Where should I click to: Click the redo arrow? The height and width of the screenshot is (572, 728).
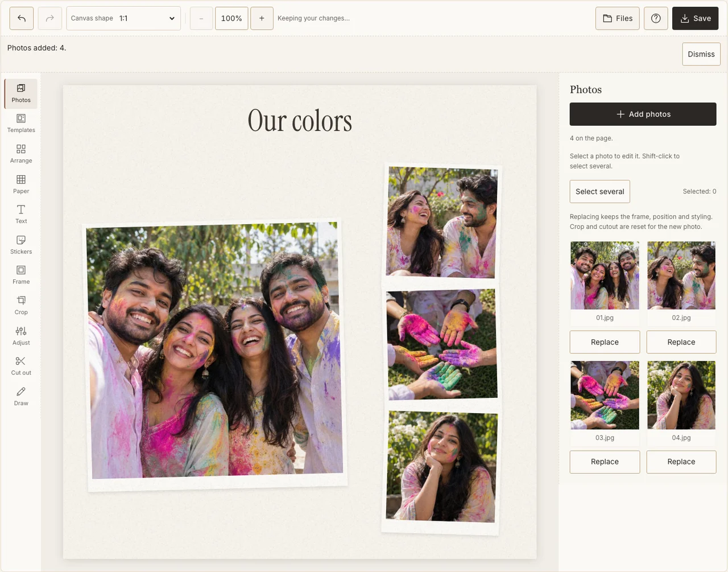50,18
